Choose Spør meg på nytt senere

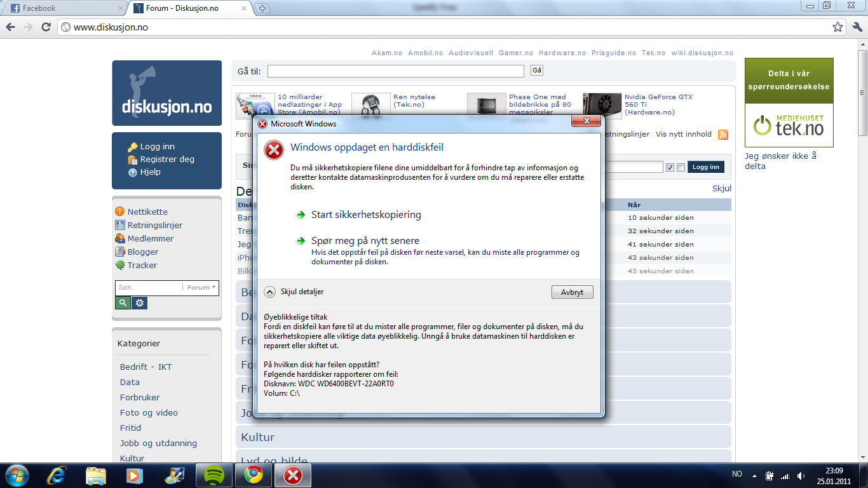pyautogui.click(x=365, y=241)
